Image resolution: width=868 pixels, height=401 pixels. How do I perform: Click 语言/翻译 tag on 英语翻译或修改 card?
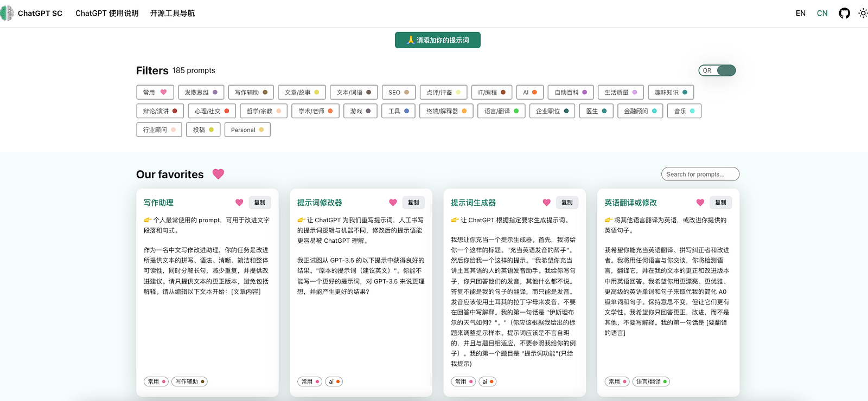click(651, 381)
